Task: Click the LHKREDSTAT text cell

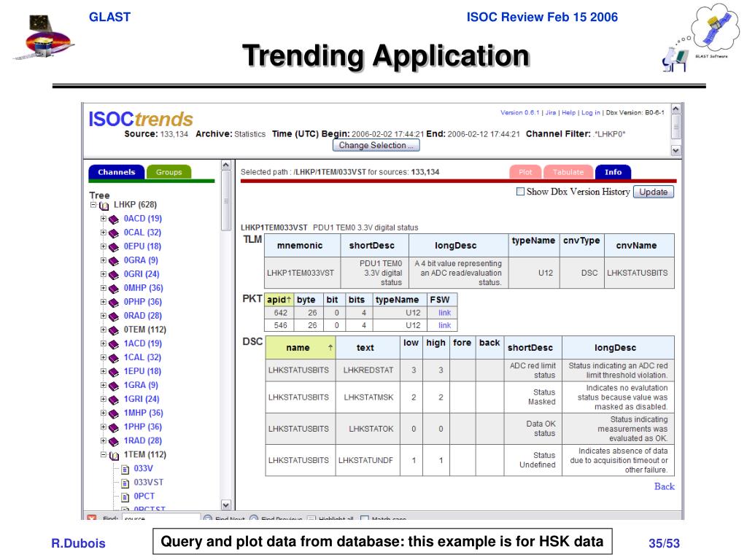Action: [368, 370]
